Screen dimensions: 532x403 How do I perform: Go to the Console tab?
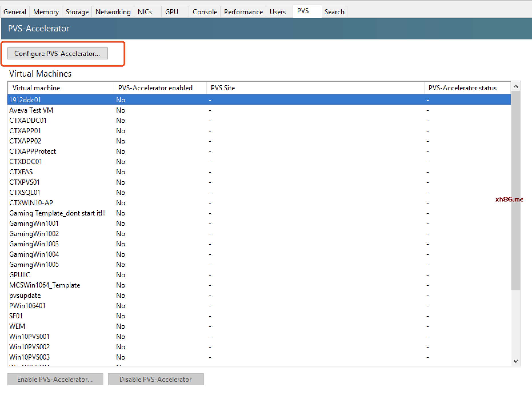[x=205, y=12]
